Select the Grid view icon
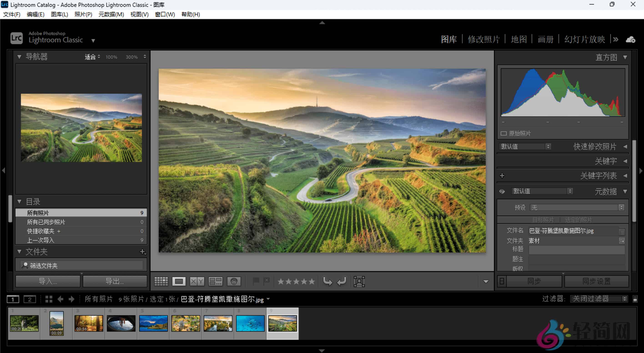 (x=161, y=281)
